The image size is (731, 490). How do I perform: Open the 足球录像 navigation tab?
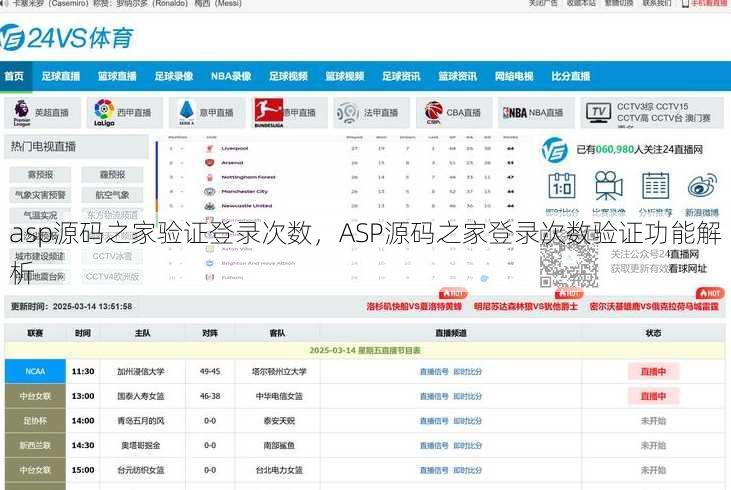click(174, 76)
